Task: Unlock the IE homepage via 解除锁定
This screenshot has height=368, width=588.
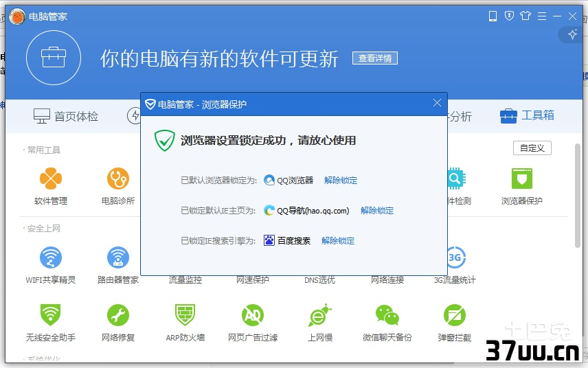Action: [x=377, y=211]
